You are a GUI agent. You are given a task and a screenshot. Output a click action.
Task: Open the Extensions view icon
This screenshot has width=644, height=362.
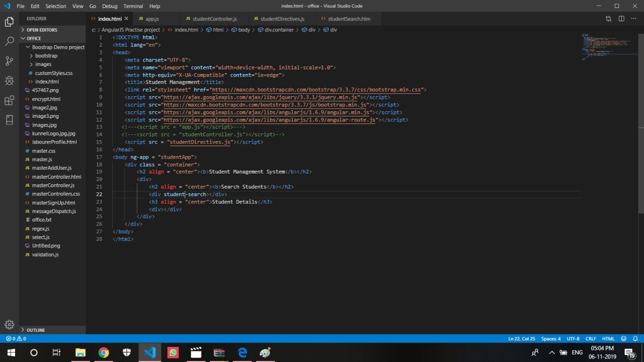[x=9, y=101]
